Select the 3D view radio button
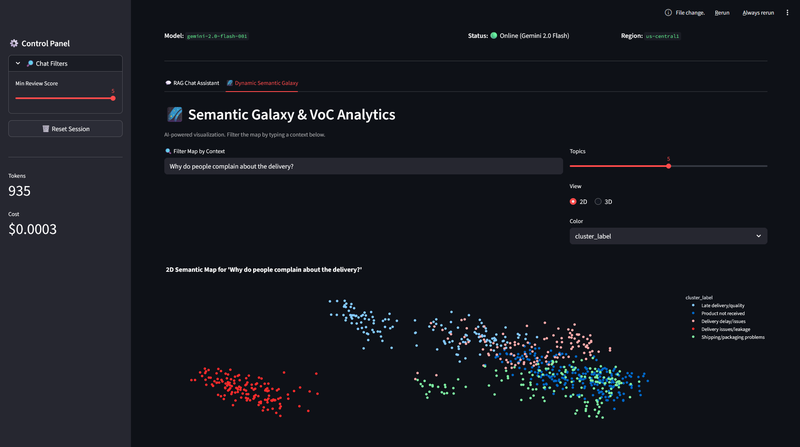The height and width of the screenshot is (447, 800). coord(598,202)
